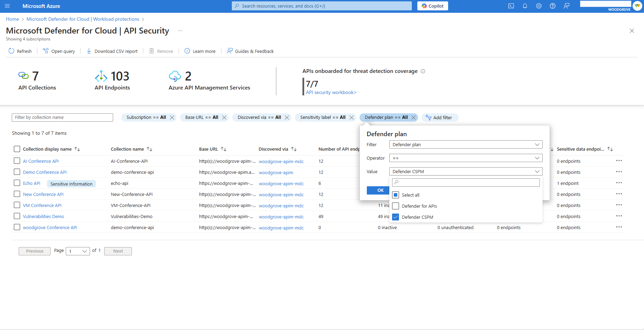Select the Echo API row checkbox

tap(17, 183)
